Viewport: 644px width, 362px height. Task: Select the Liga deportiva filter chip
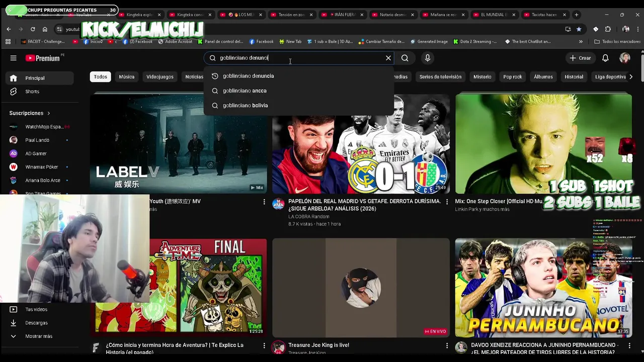point(610,77)
